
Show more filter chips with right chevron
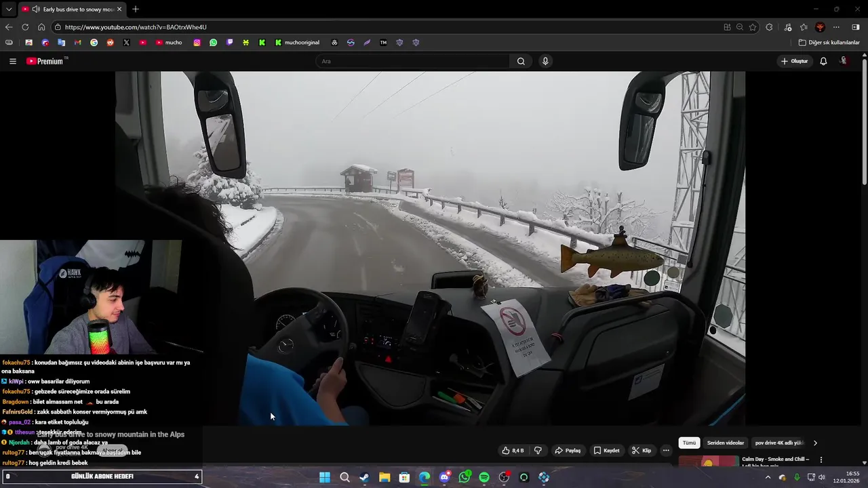coord(815,443)
